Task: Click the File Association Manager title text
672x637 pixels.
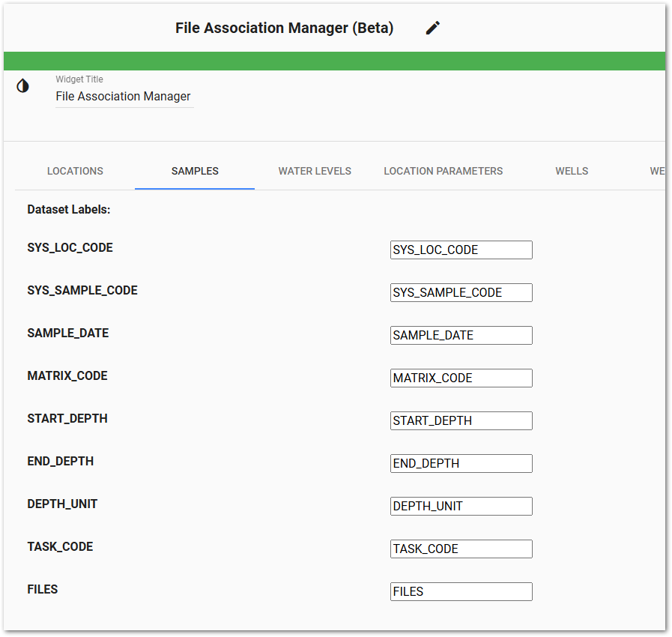Action: [283, 28]
